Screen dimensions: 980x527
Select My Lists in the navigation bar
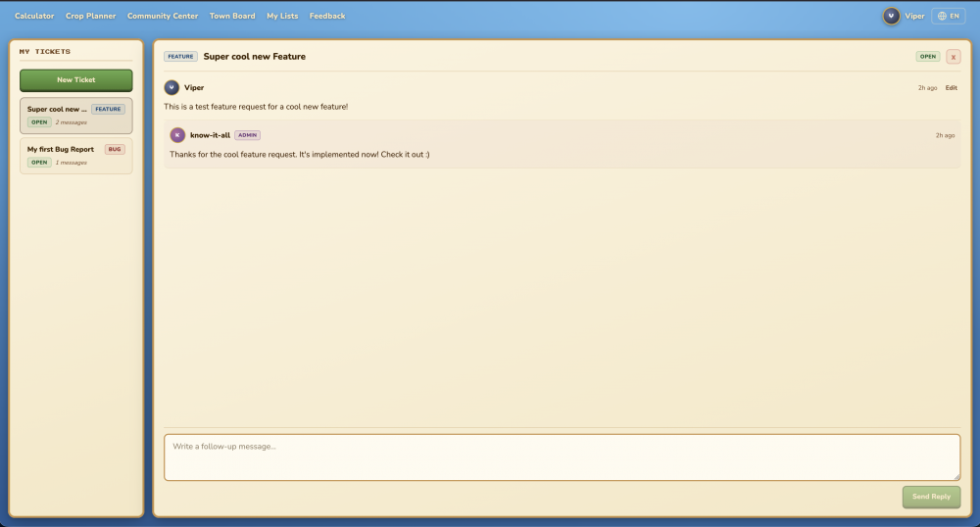(x=282, y=16)
